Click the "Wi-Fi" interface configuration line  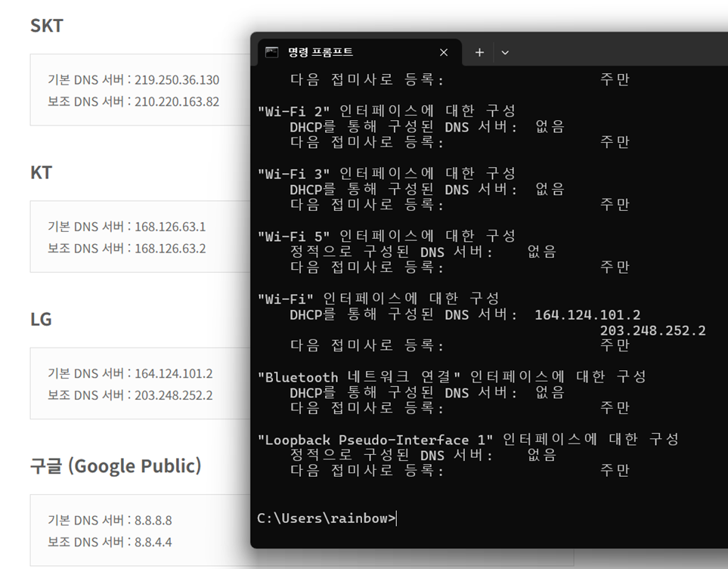point(379,299)
